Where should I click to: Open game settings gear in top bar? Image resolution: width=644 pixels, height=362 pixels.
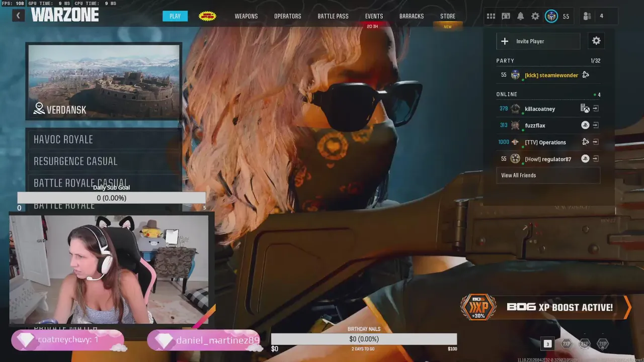(x=535, y=16)
